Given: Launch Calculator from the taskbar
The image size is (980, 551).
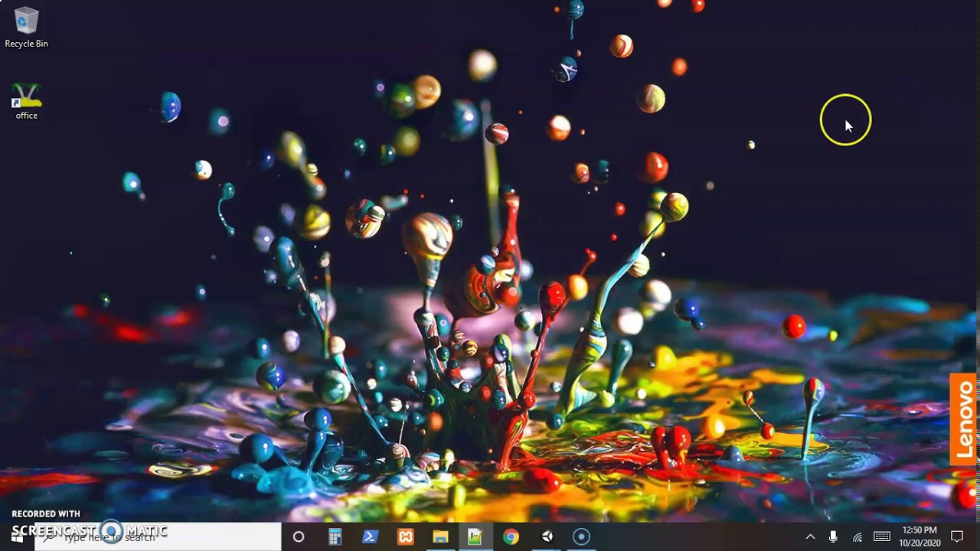Looking at the screenshot, I should [x=335, y=536].
